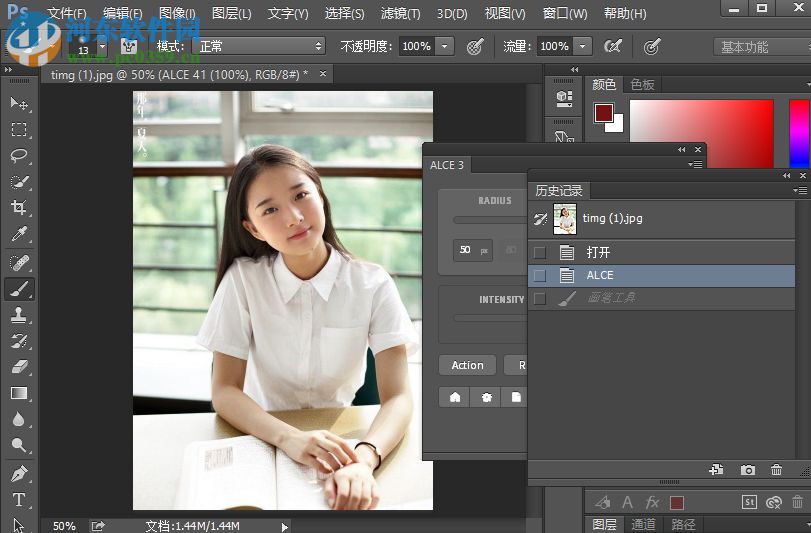This screenshot has height=533, width=811.
Task: Enable airbrush mode icon
Action: click(612, 47)
